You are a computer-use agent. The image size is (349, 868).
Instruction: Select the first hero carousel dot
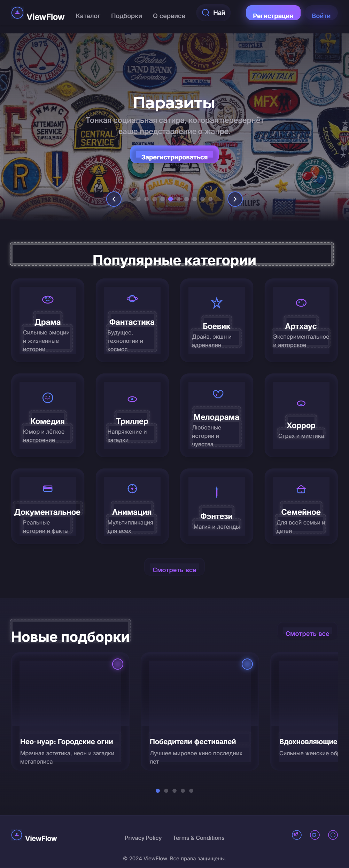point(139,199)
